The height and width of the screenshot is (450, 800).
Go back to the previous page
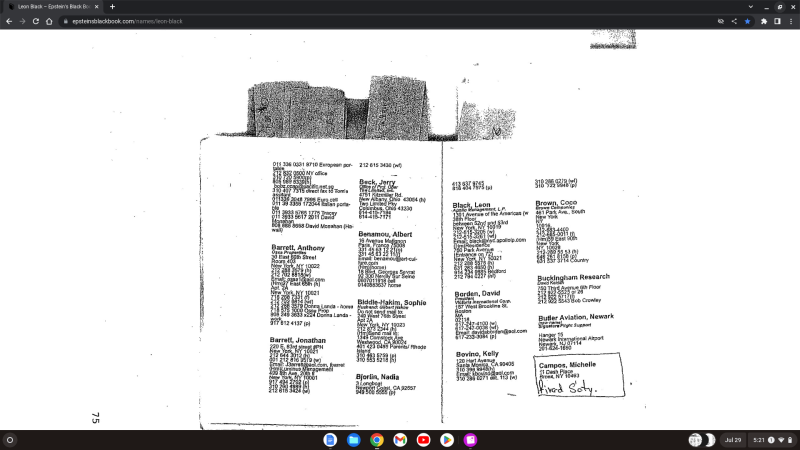[9, 21]
